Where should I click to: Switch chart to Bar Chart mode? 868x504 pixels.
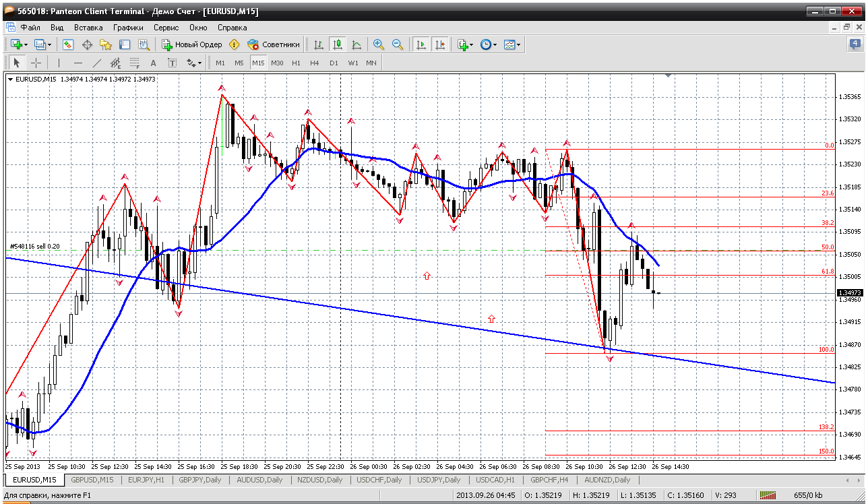[319, 44]
